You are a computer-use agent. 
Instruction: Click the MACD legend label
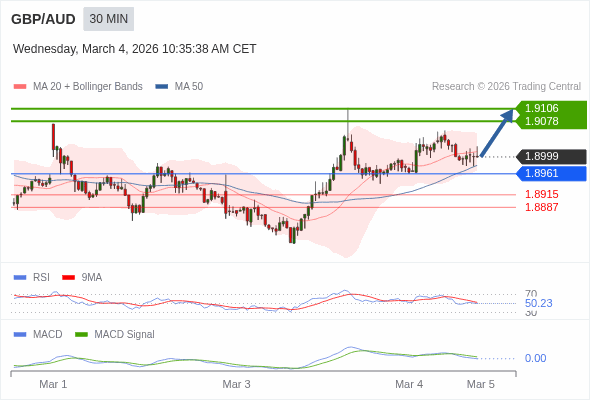tap(47, 335)
